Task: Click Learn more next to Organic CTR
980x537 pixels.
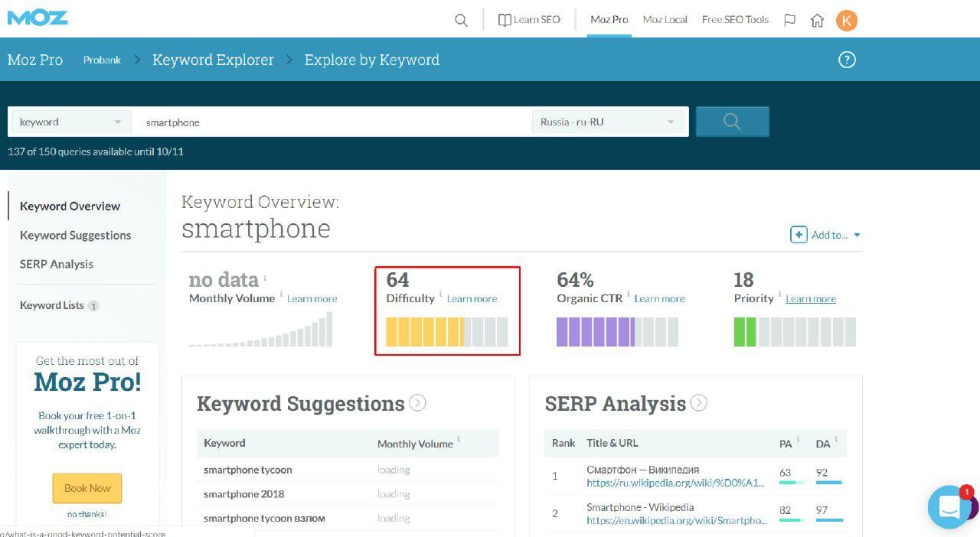Action: click(x=659, y=299)
